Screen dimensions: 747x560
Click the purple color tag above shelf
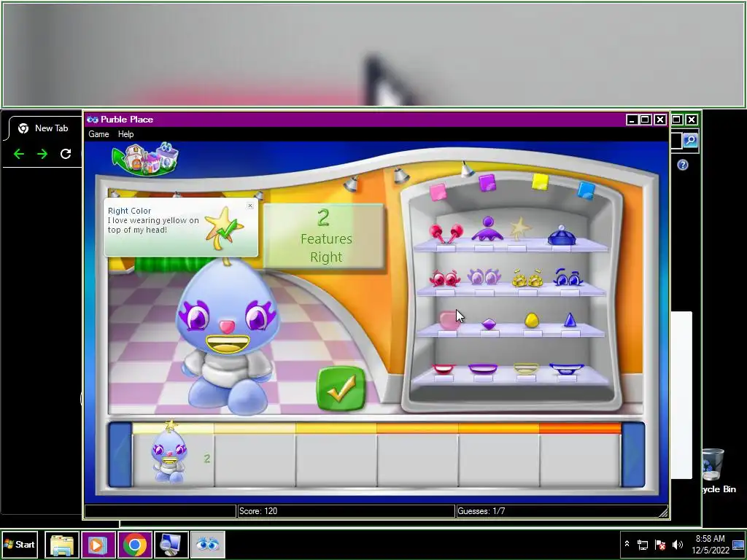[x=487, y=183]
